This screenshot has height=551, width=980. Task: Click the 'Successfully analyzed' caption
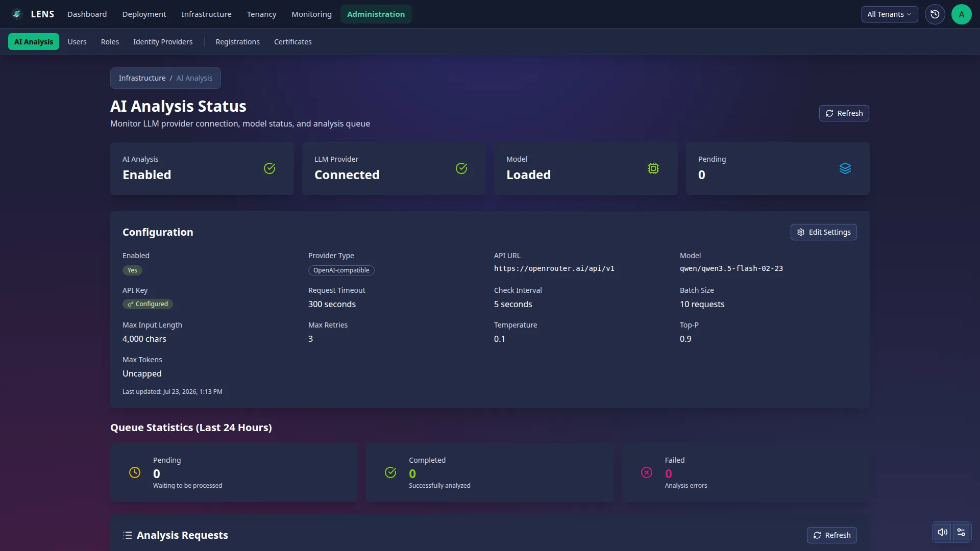pyautogui.click(x=439, y=486)
